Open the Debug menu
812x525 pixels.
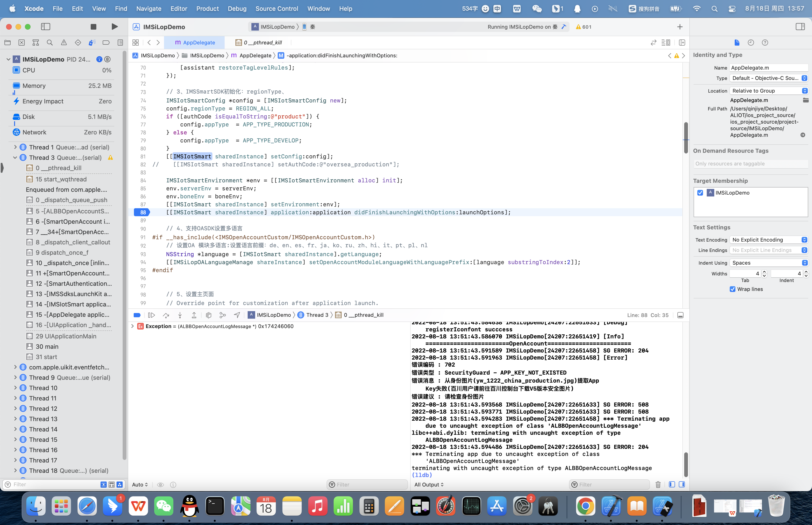[237, 8]
